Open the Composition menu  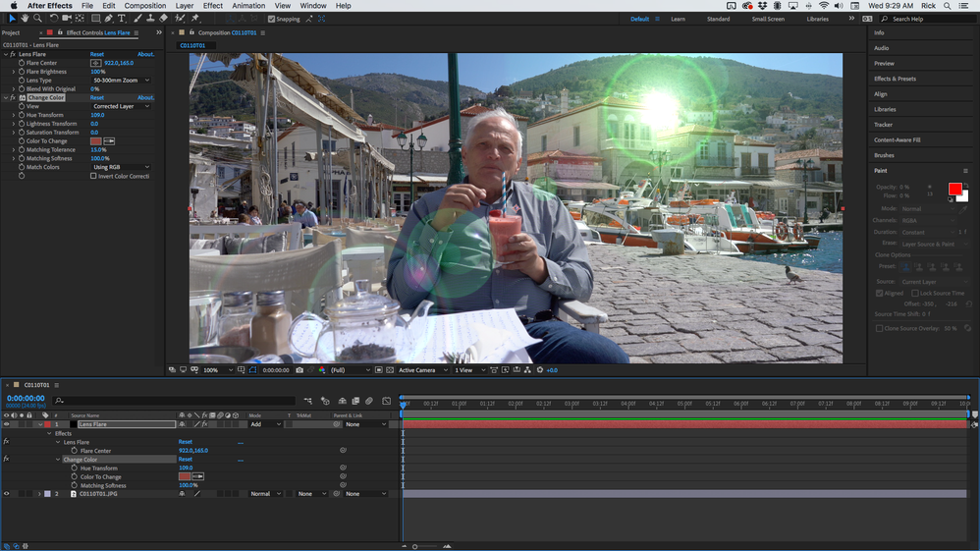(145, 6)
